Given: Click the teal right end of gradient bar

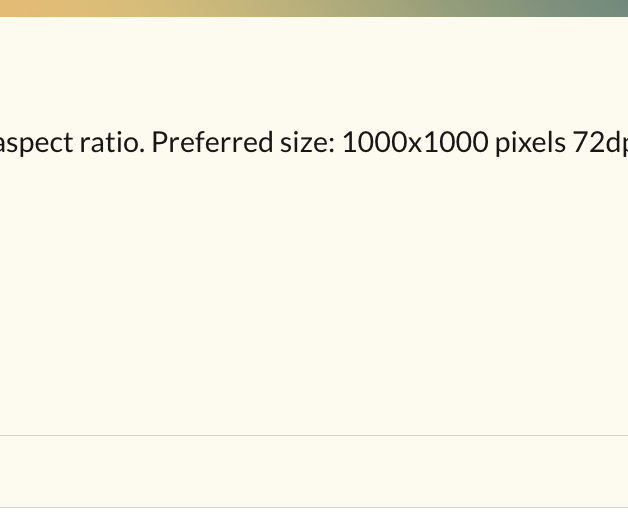Looking at the screenshot, I should 610,8.
